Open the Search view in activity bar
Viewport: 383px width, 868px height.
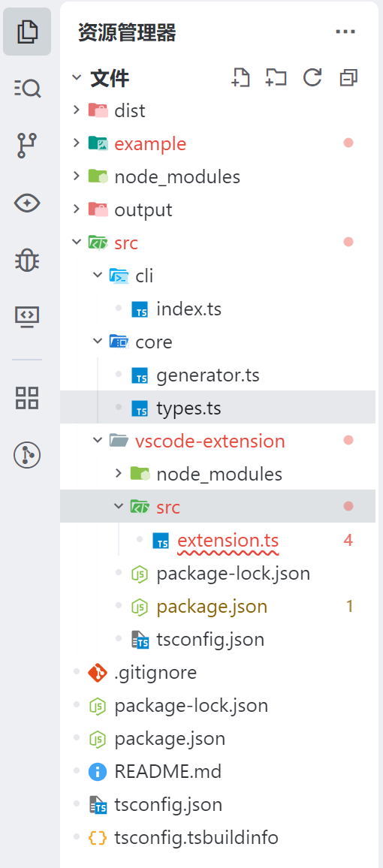27,88
